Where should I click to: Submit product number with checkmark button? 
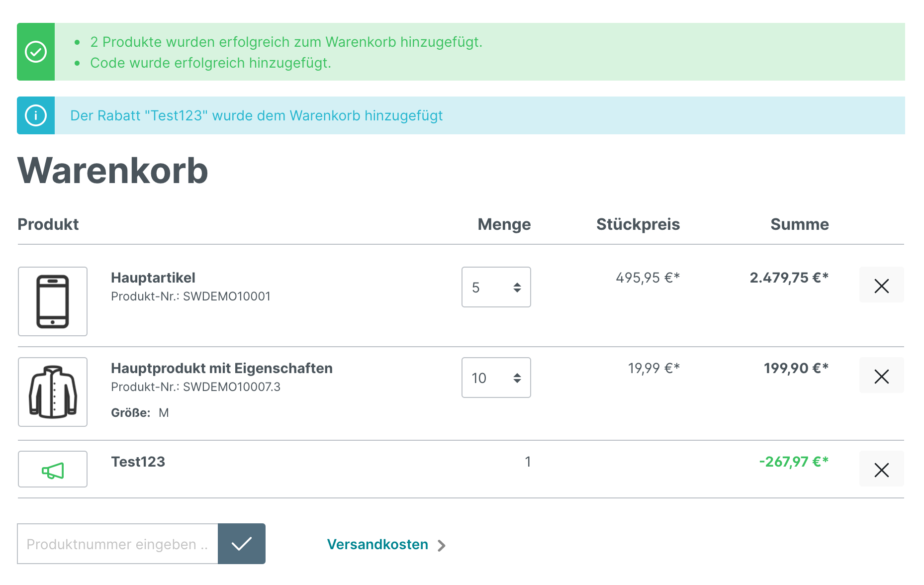[x=242, y=544]
